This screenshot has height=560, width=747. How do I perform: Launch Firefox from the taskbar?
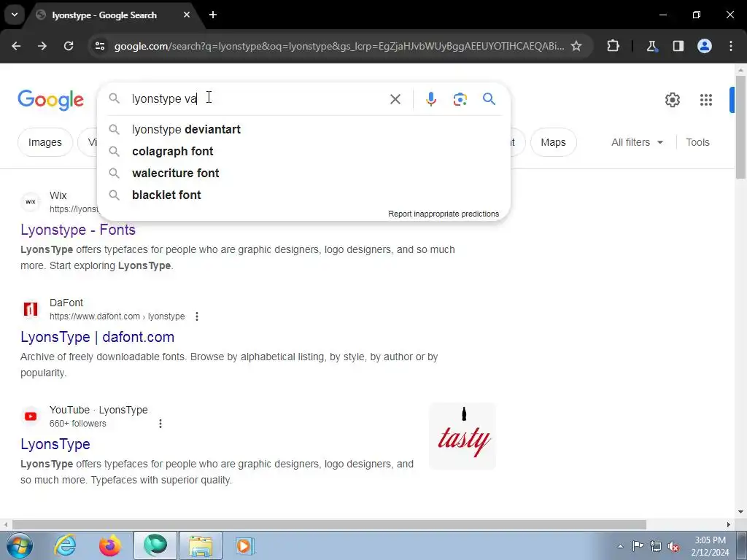[110, 545]
